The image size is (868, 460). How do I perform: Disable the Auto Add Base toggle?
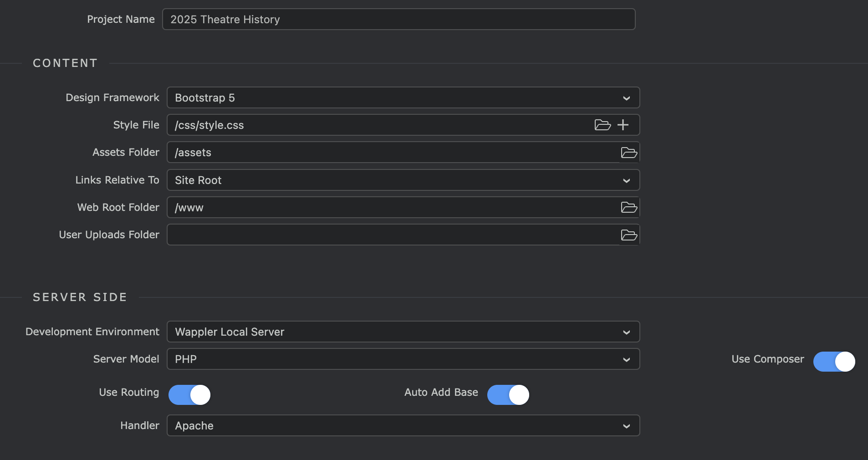click(x=508, y=395)
